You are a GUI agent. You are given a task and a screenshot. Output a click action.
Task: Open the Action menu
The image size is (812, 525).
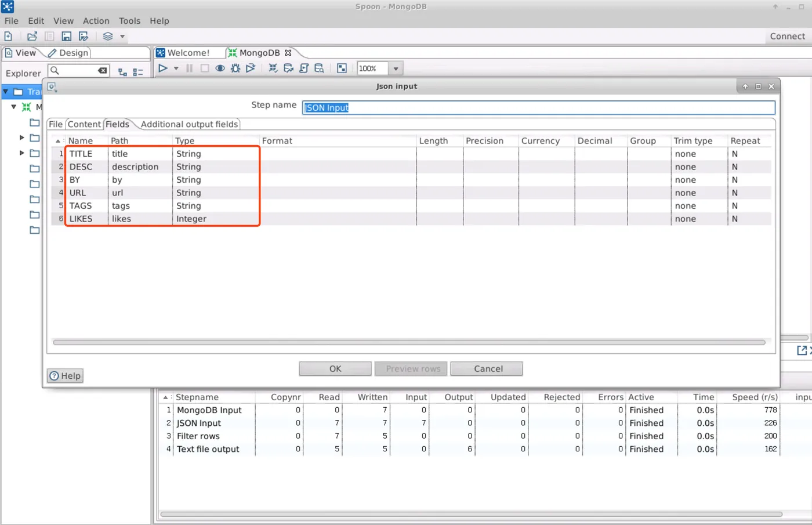pyautogui.click(x=96, y=21)
